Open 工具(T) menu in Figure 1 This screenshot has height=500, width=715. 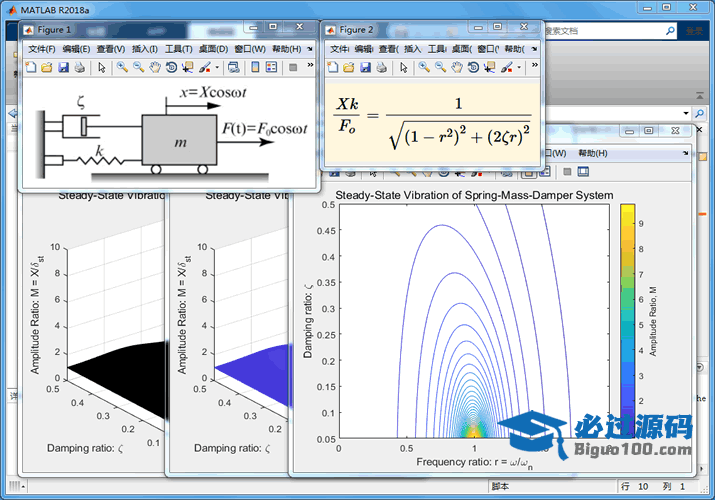coord(178,49)
